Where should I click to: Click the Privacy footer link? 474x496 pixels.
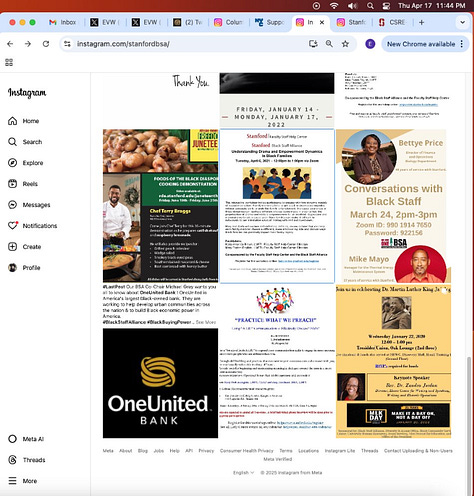206,451
